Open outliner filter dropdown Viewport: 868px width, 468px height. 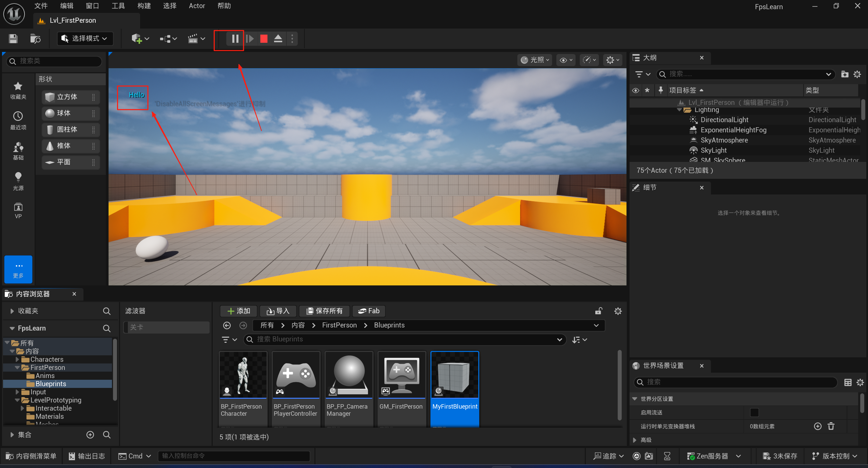[643, 74]
